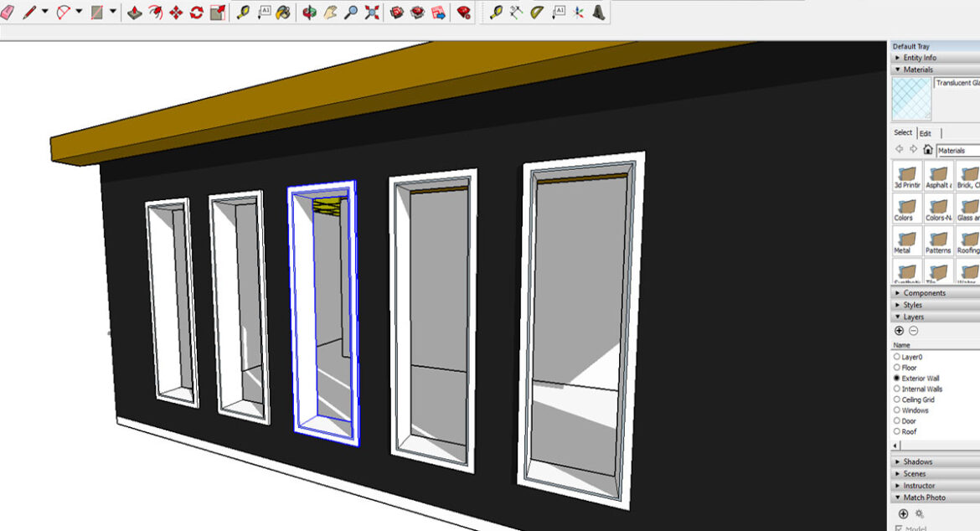
Task: Select the Eraser tool
Action: [8, 12]
